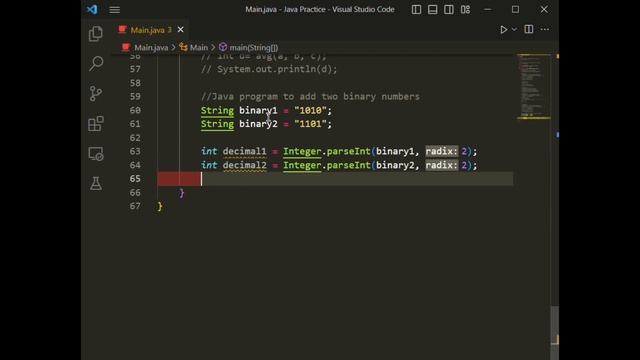
Task: Click the Main class breadcrumb
Action: [x=199, y=48]
